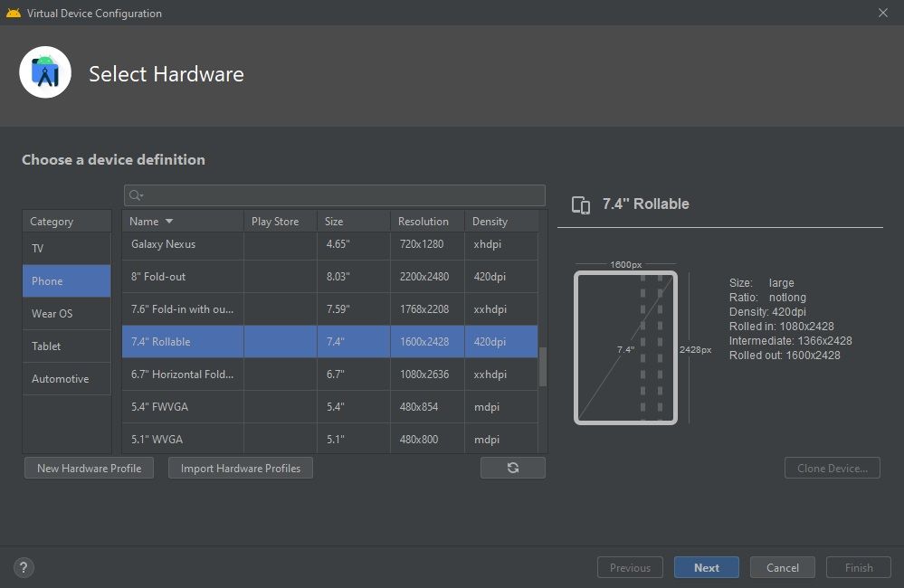Switch to the TV category
Screen dimensions: 904x588
(x=66, y=248)
